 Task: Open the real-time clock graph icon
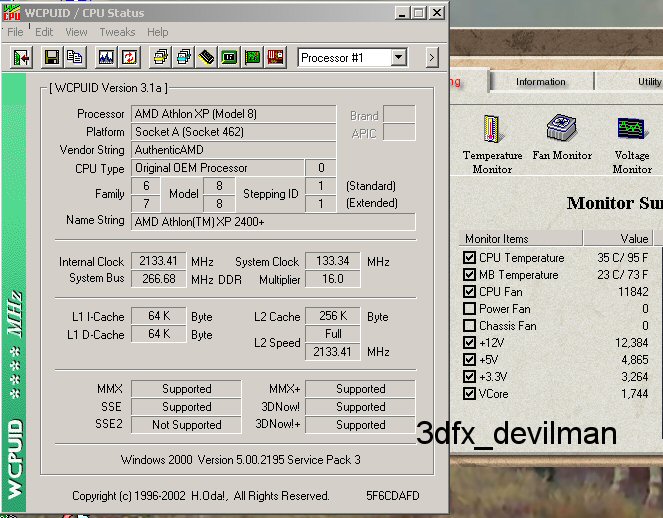coord(106,57)
